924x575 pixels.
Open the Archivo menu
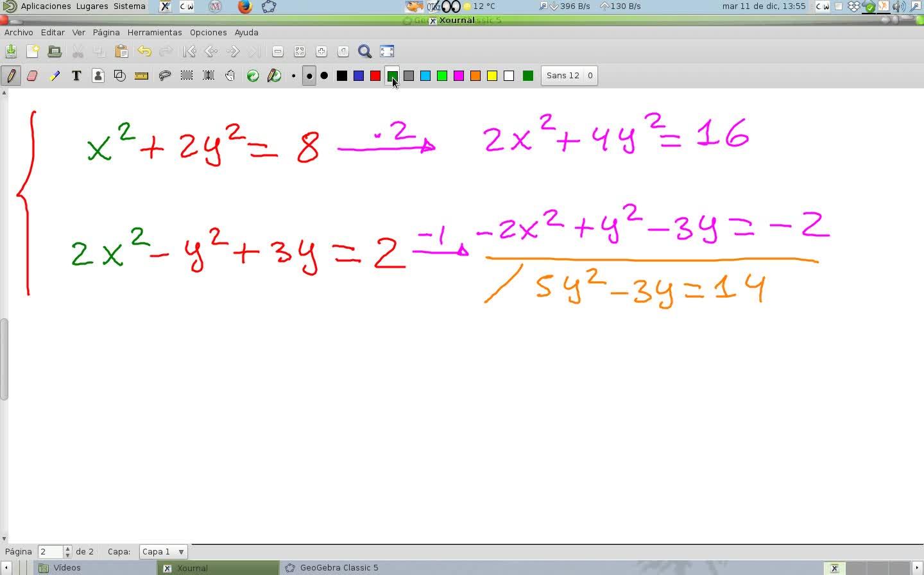[19, 32]
